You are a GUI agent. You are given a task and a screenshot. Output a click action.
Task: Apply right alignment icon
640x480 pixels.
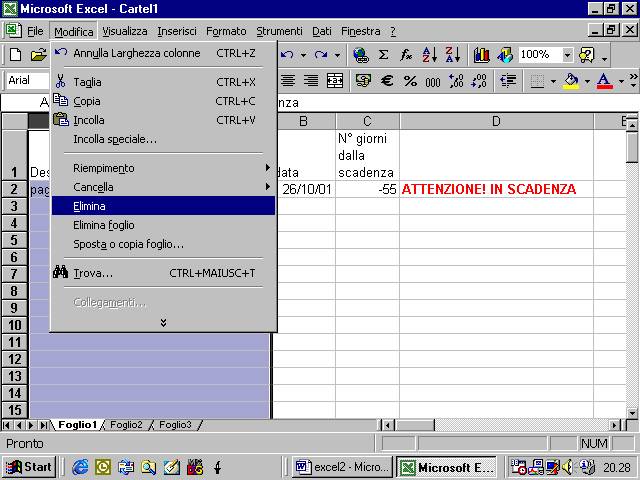point(311,80)
